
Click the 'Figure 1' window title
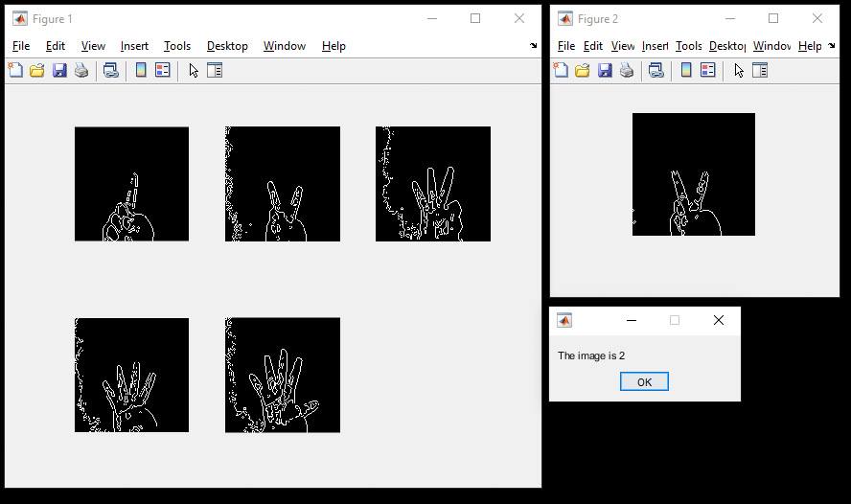52,19
